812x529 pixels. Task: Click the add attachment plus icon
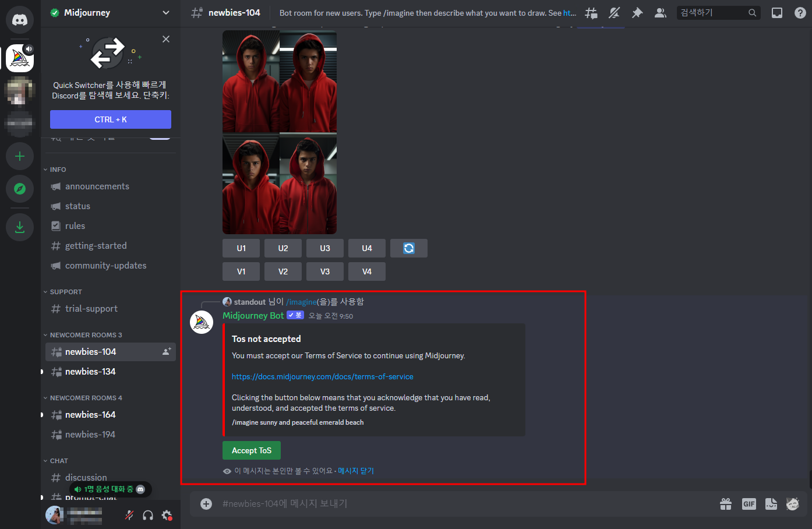click(206, 504)
